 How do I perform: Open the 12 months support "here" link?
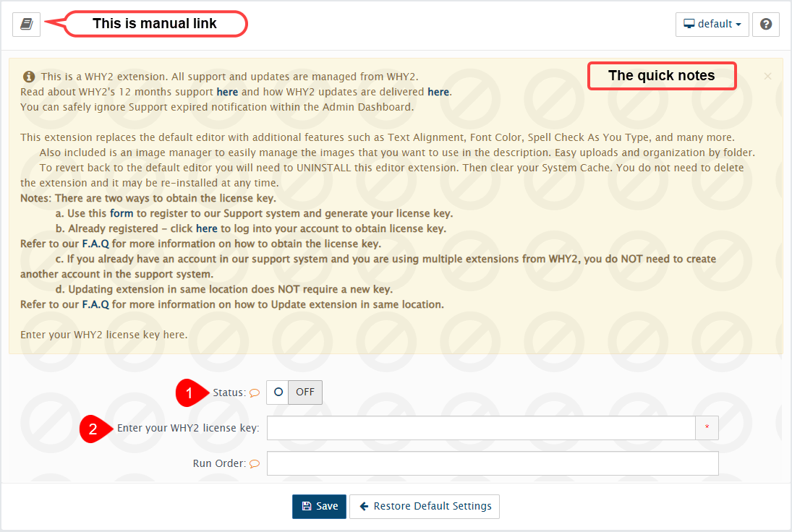click(x=227, y=92)
